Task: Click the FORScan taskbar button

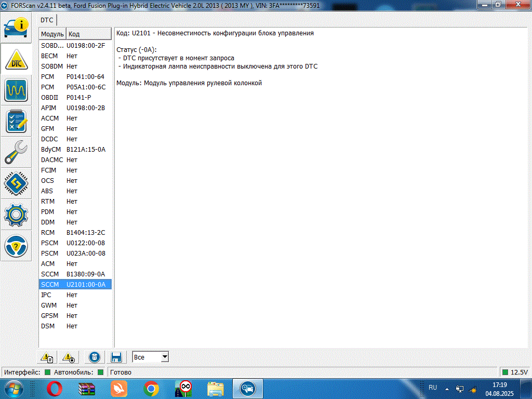Action: (x=248, y=389)
